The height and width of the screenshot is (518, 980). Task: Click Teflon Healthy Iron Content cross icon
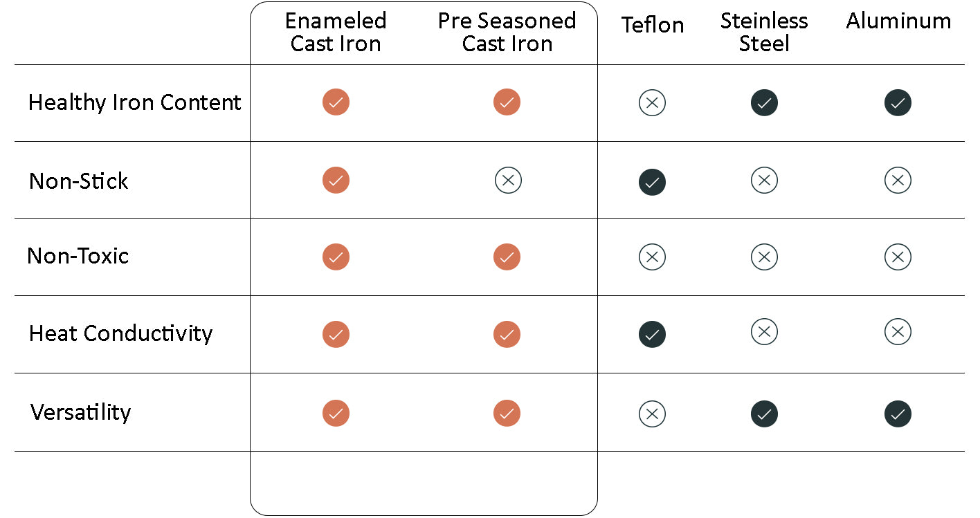tap(652, 103)
